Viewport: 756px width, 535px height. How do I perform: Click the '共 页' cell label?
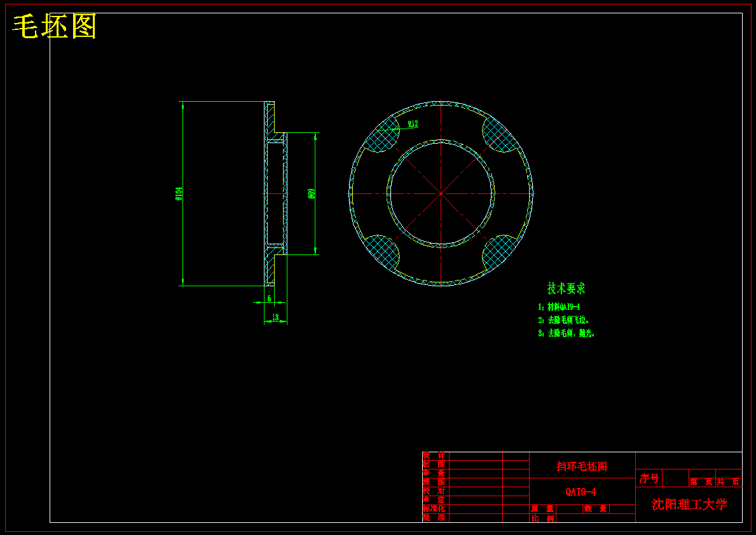pos(728,482)
